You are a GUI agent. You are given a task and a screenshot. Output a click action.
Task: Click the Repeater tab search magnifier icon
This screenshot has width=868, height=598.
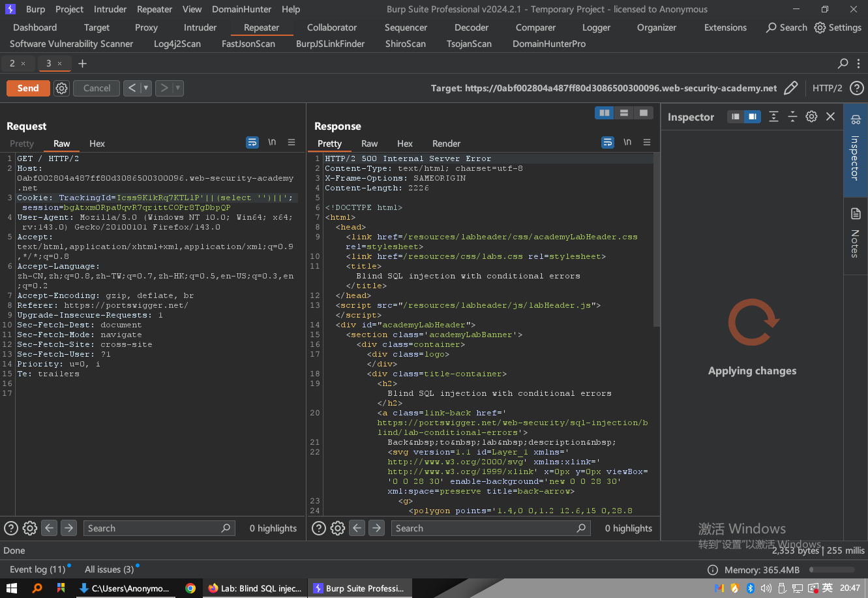[x=843, y=63]
